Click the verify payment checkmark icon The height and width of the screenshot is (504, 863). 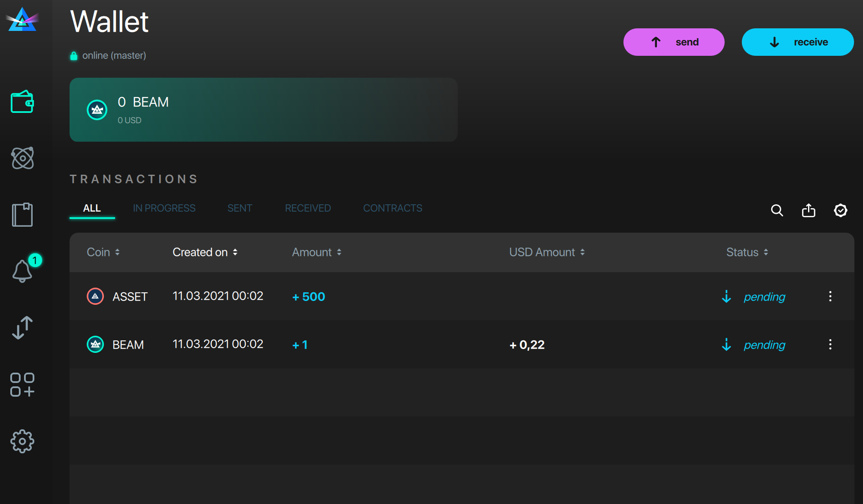pos(840,210)
